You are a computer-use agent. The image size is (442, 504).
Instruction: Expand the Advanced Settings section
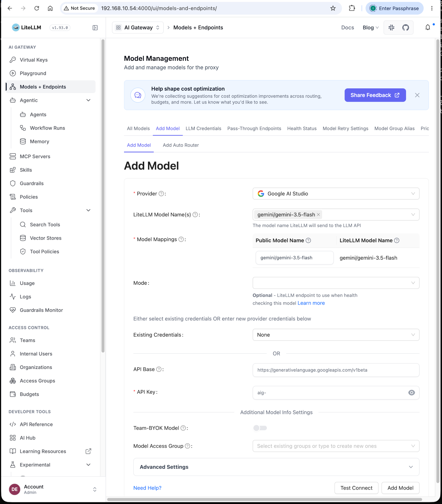[x=276, y=467]
